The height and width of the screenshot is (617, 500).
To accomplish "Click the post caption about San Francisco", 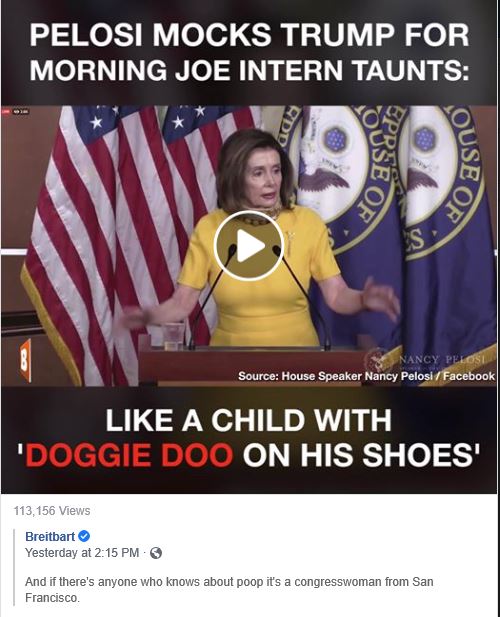I will tap(229, 589).
